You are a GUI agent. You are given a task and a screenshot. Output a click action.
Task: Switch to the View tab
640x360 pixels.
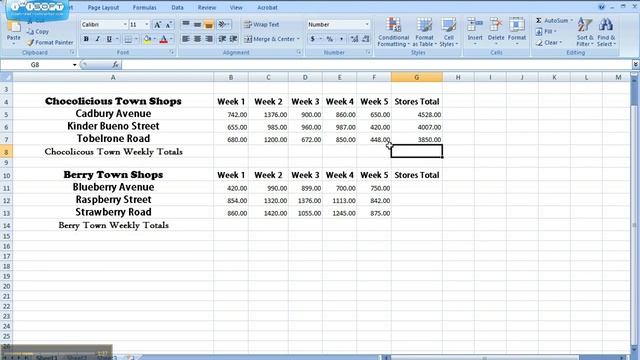pos(236,7)
